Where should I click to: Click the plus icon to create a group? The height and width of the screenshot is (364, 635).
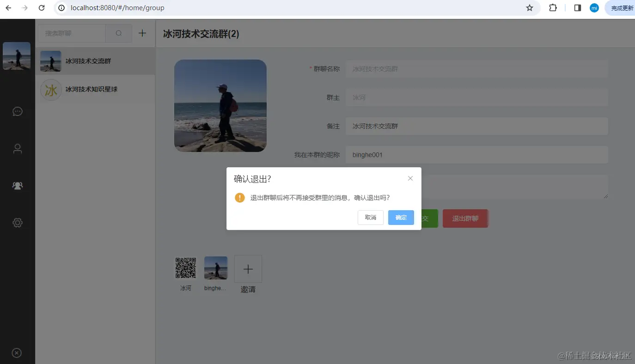(142, 33)
